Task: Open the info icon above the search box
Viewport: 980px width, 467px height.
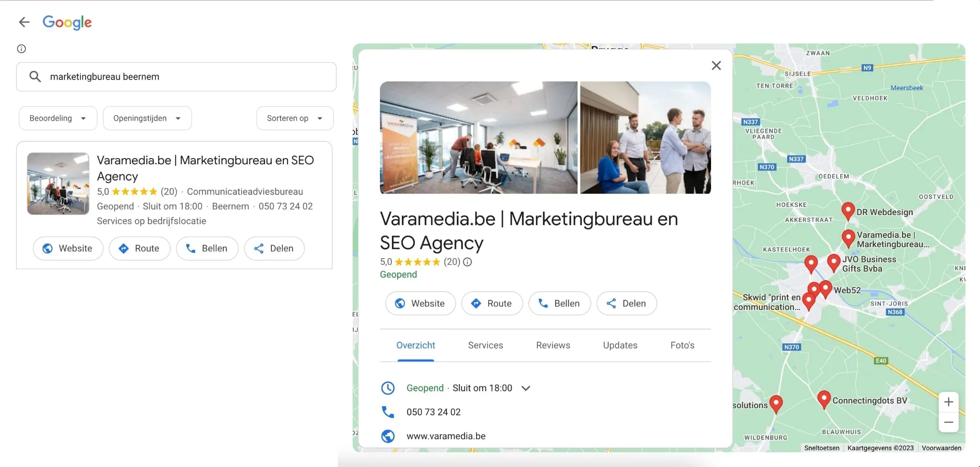Action: tap(22, 49)
